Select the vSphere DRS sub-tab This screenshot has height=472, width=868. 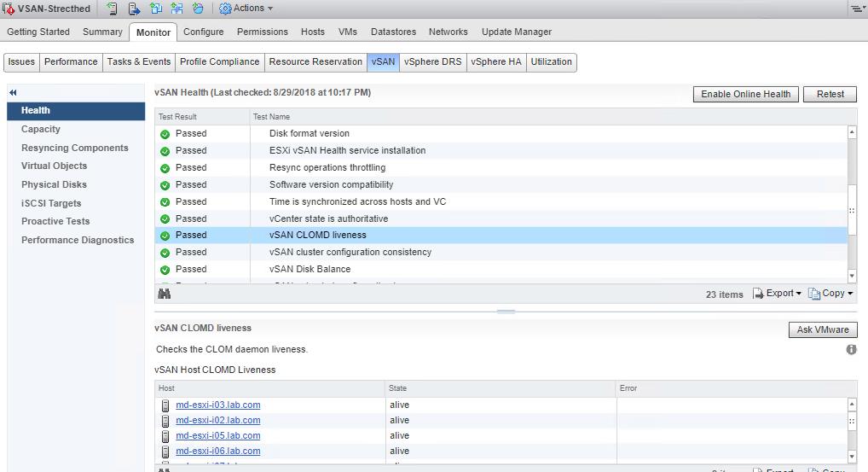pos(433,62)
